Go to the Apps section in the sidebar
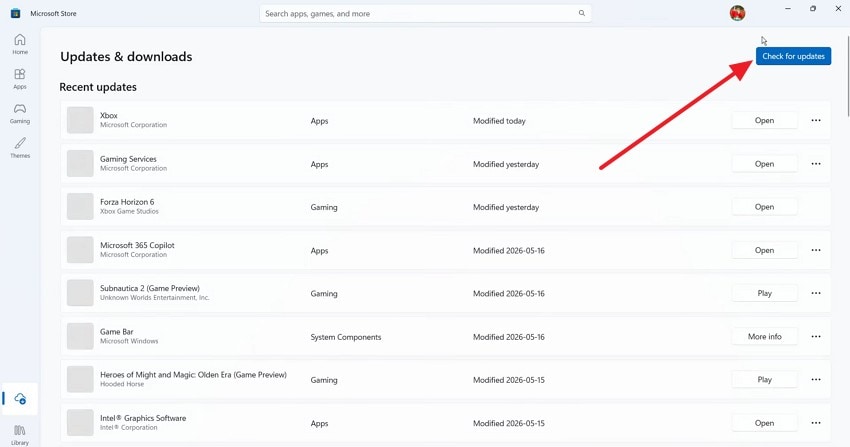 pyautogui.click(x=20, y=79)
